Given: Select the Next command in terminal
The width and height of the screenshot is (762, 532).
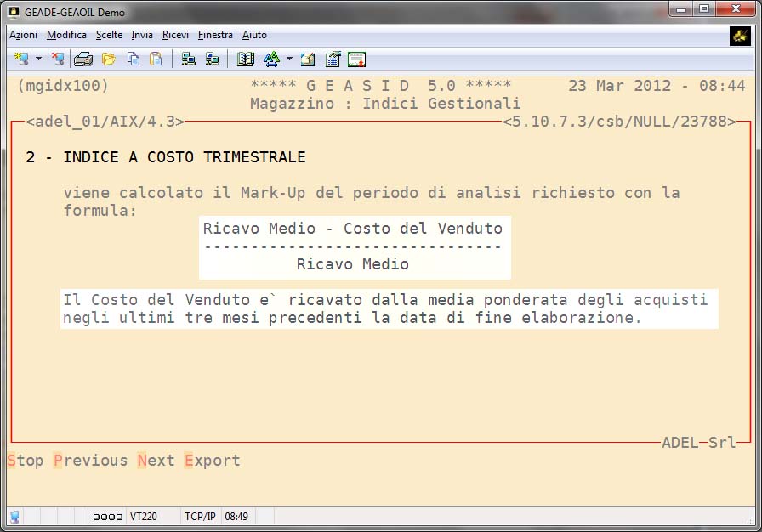Looking at the screenshot, I should coord(156,461).
